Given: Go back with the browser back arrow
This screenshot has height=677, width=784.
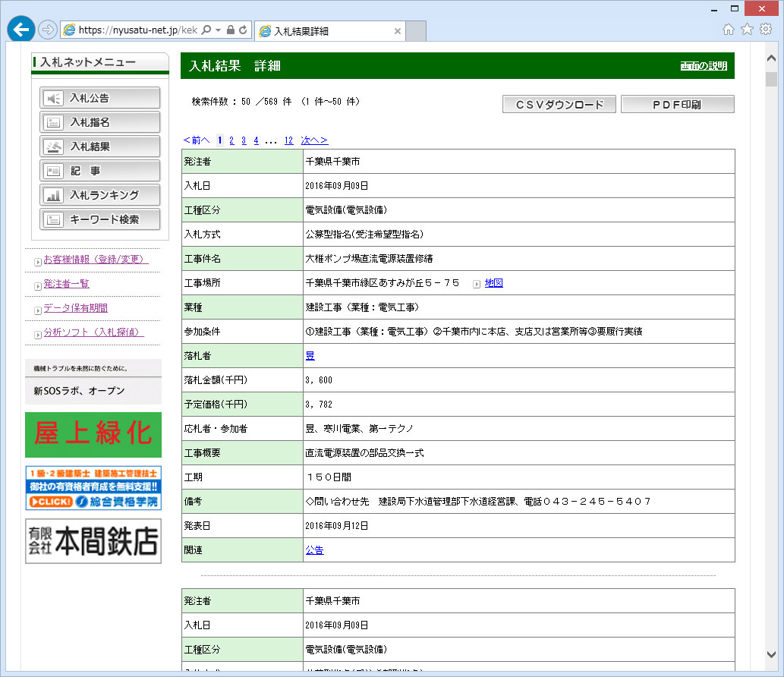Looking at the screenshot, I should pyautogui.click(x=21, y=30).
